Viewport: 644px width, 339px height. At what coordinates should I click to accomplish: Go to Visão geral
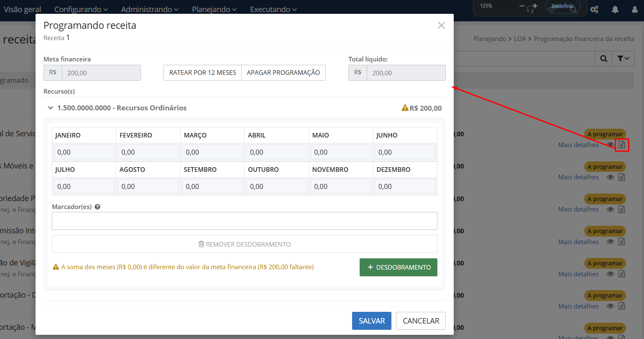pyautogui.click(x=23, y=9)
